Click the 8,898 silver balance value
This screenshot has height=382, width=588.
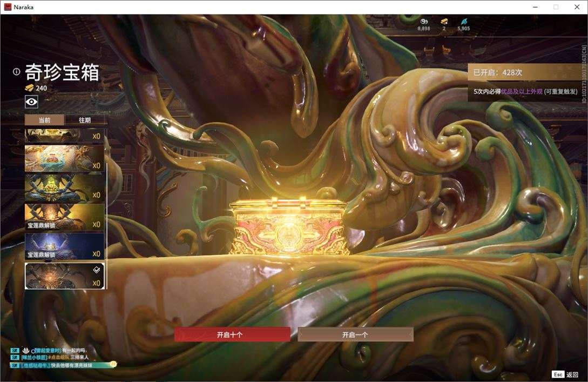click(424, 29)
